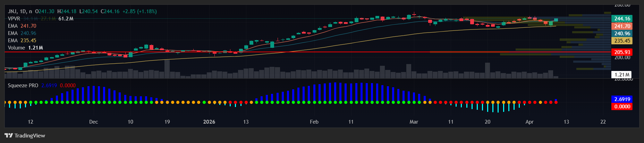
Task: Click the 22 date label on time axis
Action: coord(603,122)
